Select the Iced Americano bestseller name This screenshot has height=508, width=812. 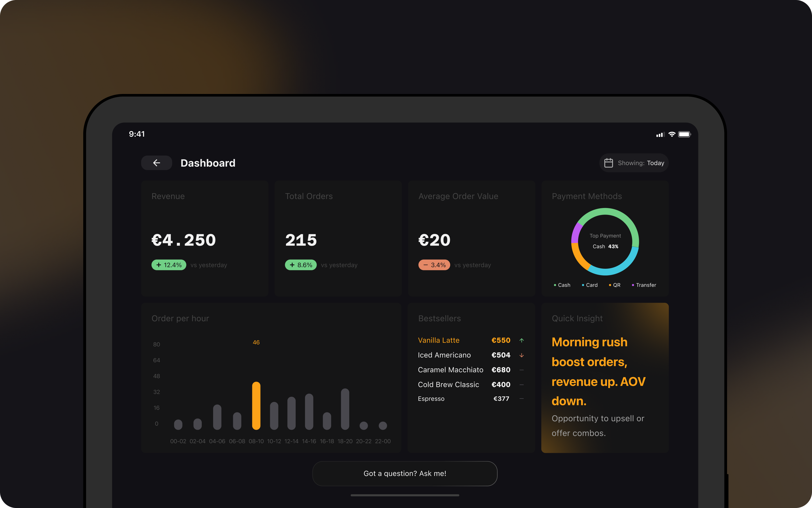[444, 355]
